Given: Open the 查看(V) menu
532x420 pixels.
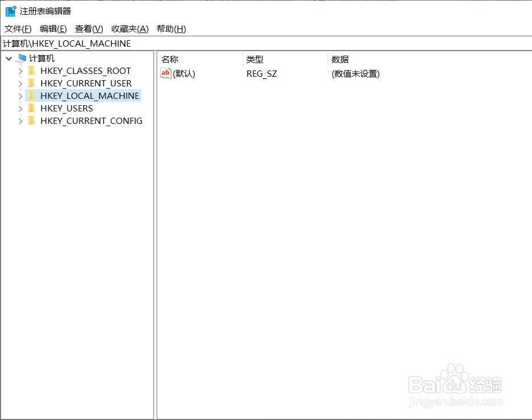Looking at the screenshot, I should pyautogui.click(x=89, y=29).
